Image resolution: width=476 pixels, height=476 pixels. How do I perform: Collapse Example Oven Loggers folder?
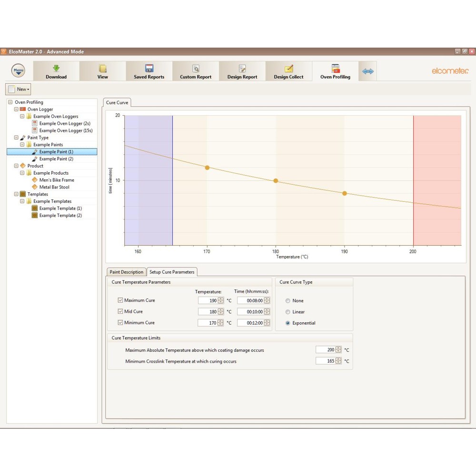click(x=22, y=116)
